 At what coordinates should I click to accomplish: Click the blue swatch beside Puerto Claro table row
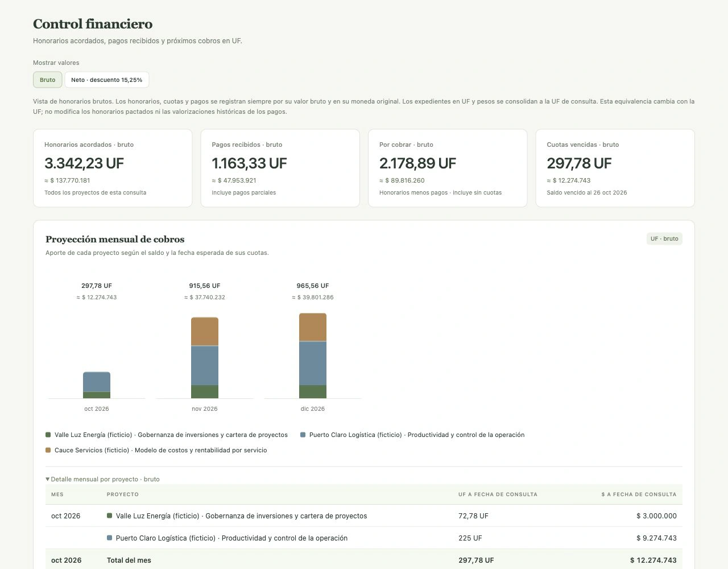[x=110, y=538]
